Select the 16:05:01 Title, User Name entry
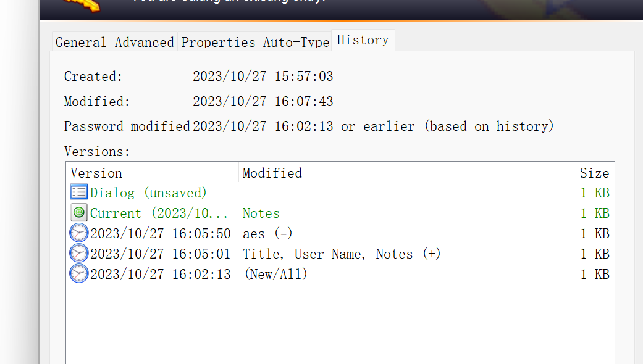643x364 pixels. point(340,254)
